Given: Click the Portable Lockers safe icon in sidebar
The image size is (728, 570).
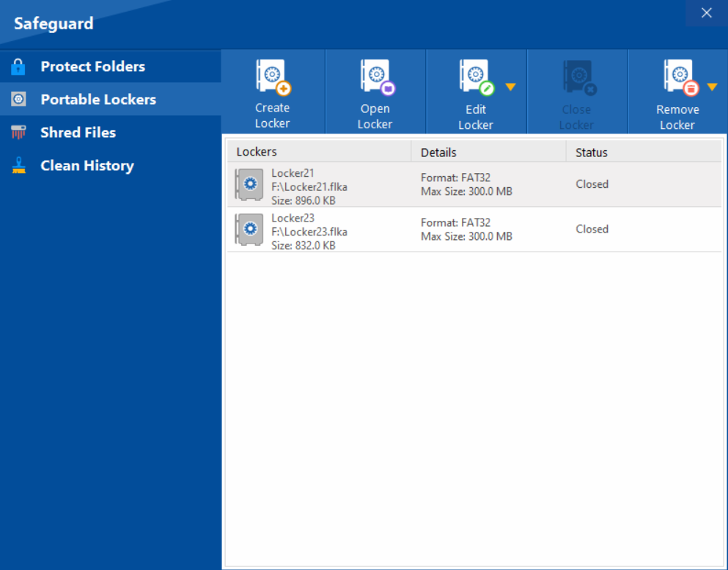Looking at the screenshot, I should point(18,99).
